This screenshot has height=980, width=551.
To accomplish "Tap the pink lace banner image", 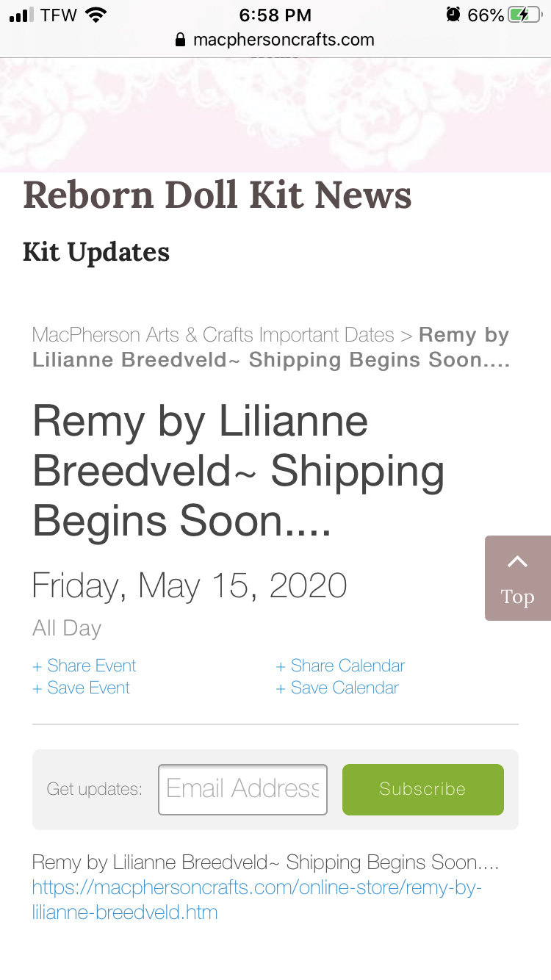I will pos(275,115).
